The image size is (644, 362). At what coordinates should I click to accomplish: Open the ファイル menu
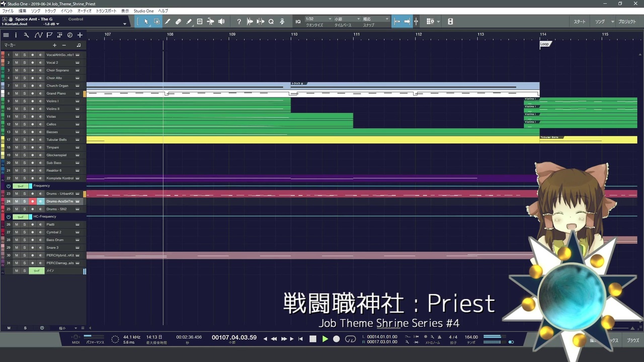tap(8, 11)
